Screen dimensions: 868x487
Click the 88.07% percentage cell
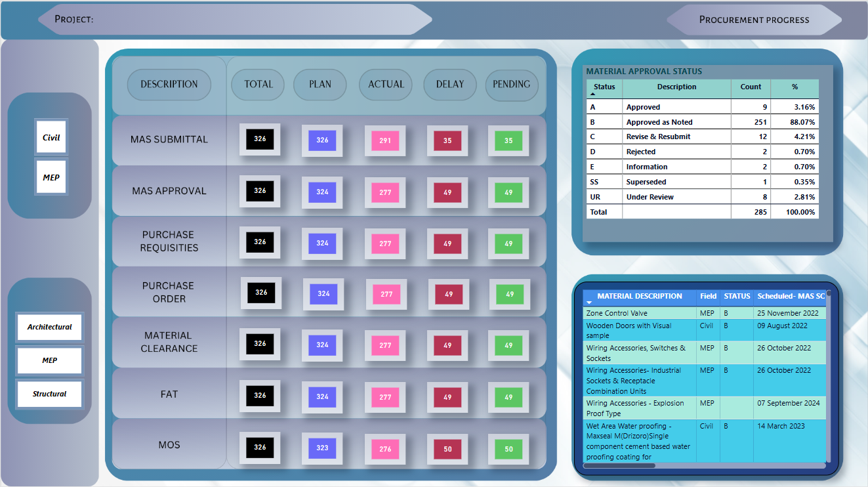tap(795, 122)
